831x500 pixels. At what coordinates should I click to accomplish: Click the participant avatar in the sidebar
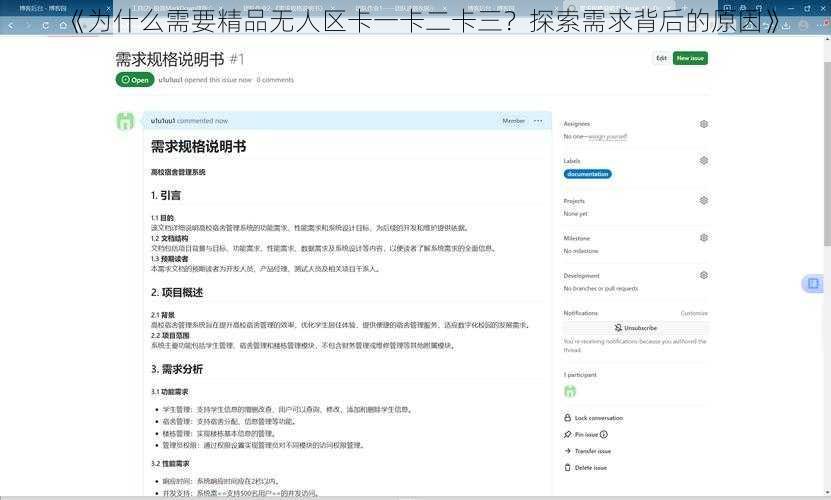click(x=570, y=391)
